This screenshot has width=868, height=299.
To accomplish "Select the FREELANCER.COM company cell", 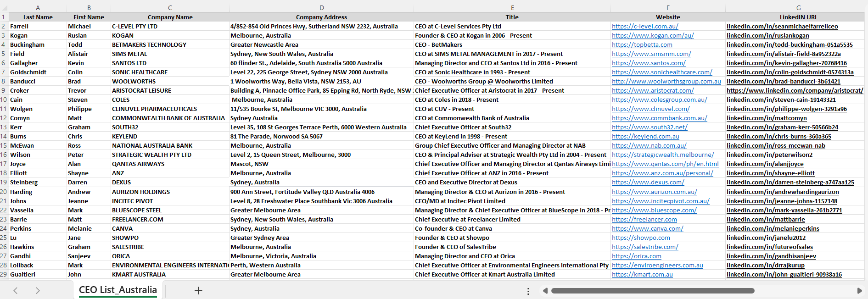I will click(170, 219).
